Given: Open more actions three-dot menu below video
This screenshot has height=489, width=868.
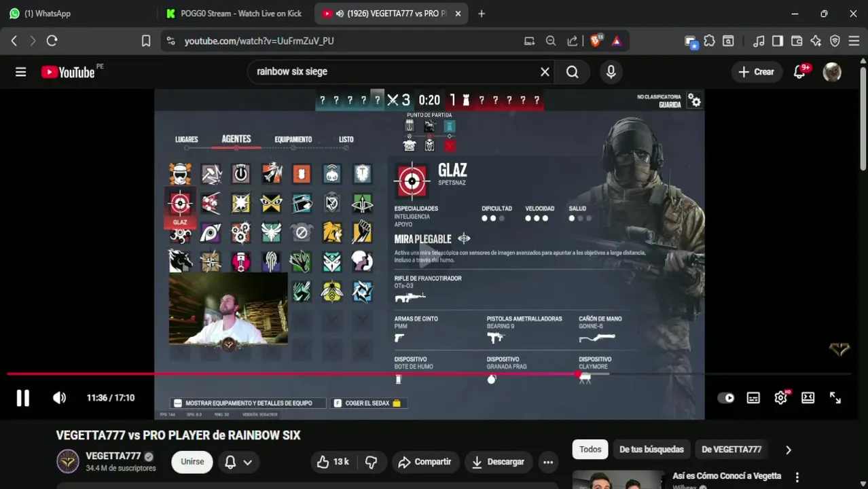Looking at the screenshot, I should point(547,462).
